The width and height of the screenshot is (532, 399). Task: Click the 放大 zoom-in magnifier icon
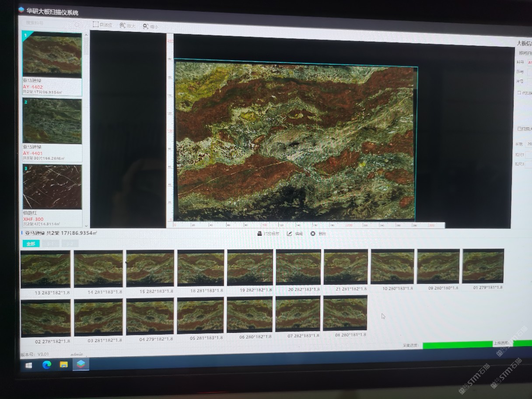tap(122, 26)
